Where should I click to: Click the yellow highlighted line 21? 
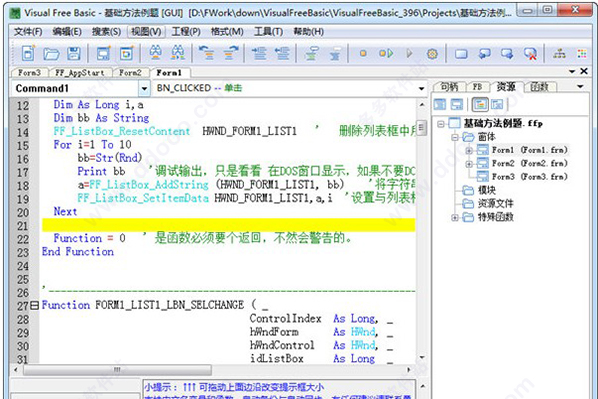(x=229, y=225)
